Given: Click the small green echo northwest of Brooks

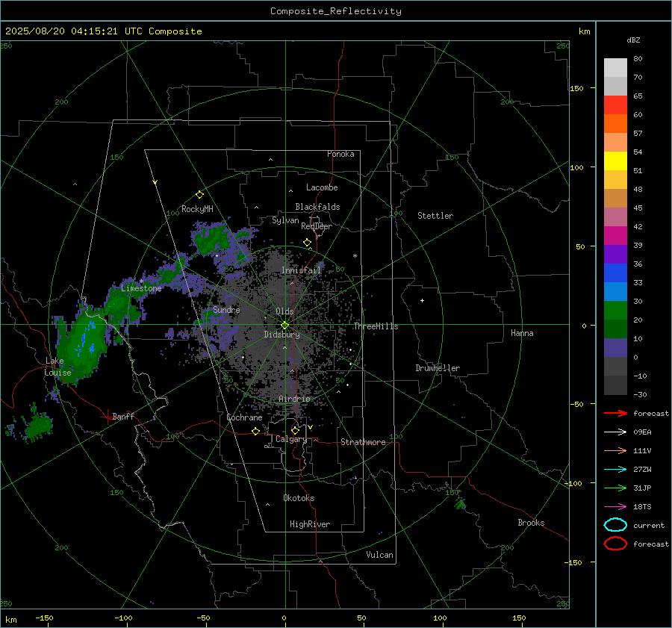Looking at the screenshot, I should [x=460, y=503].
